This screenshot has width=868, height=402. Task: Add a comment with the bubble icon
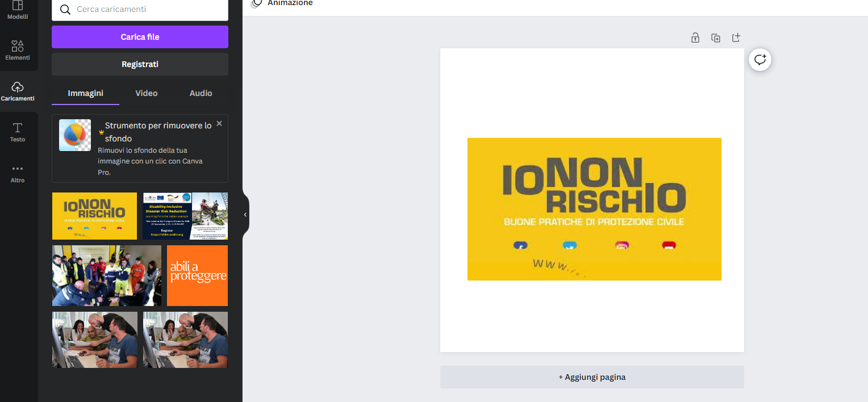760,60
